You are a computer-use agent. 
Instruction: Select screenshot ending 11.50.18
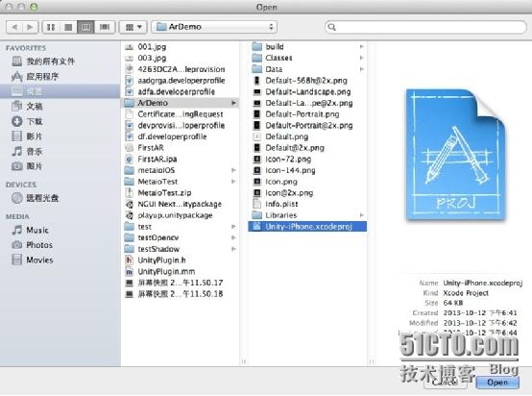coord(180,294)
